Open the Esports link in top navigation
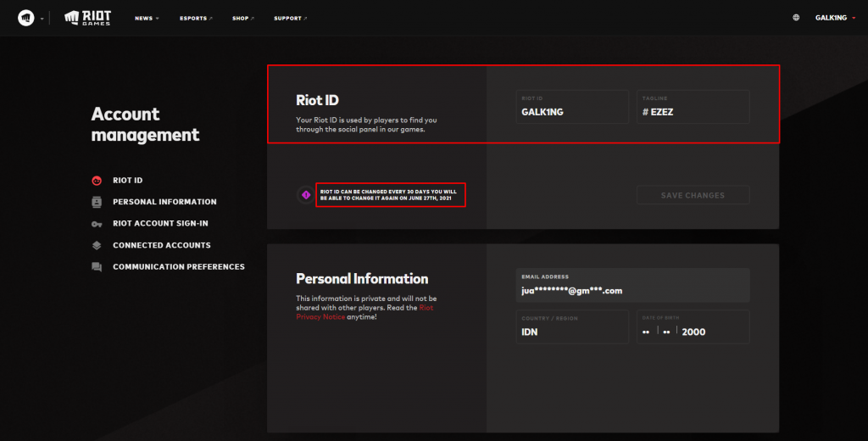This screenshot has height=441, width=868. [x=196, y=18]
